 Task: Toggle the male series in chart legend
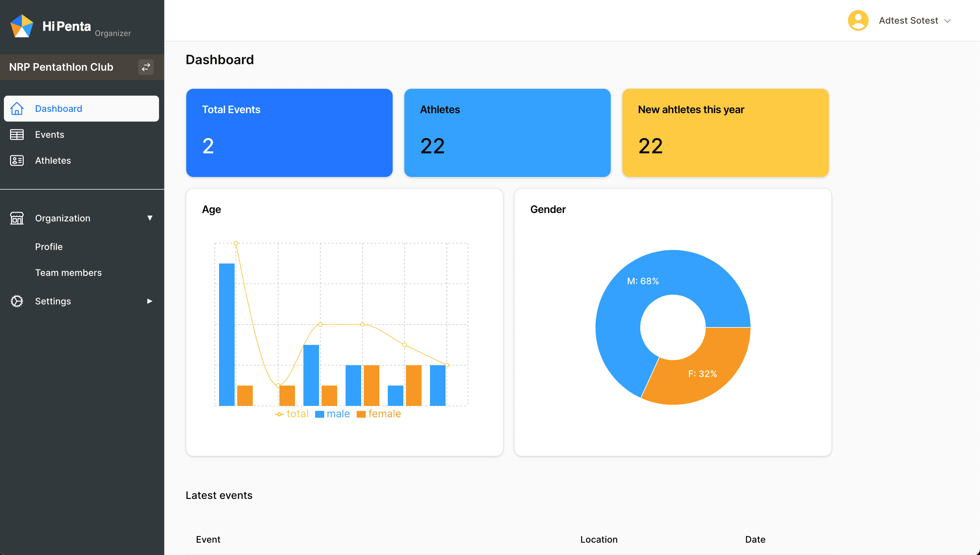[x=333, y=414]
